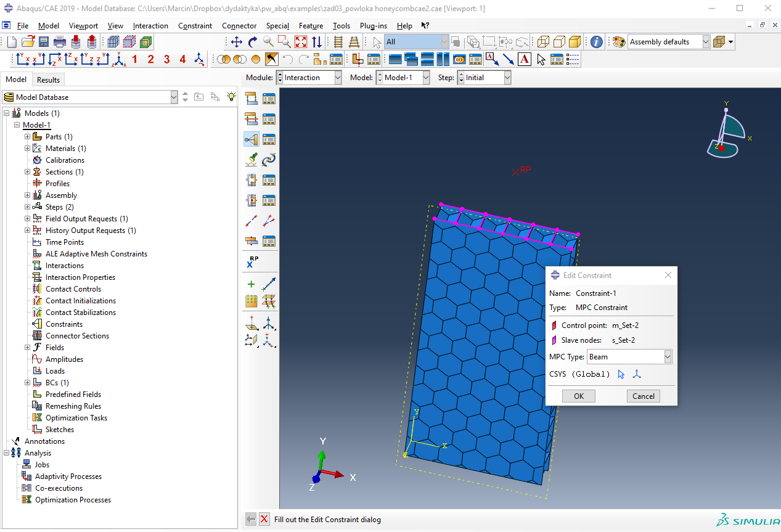Click the Save Model Database icon
Viewport: 781px width, 532px height.
tap(44, 42)
